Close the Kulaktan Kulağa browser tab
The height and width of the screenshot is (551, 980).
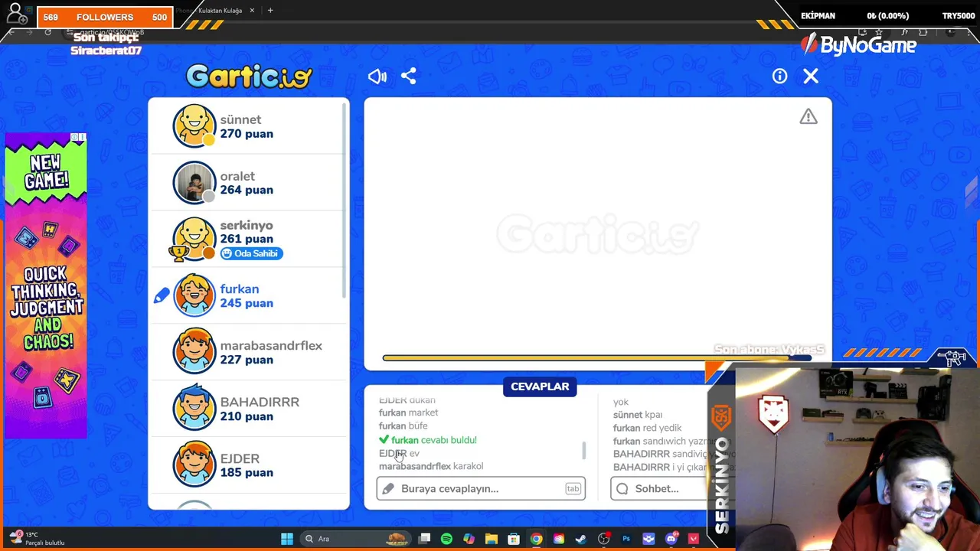(x=252, y=11)
